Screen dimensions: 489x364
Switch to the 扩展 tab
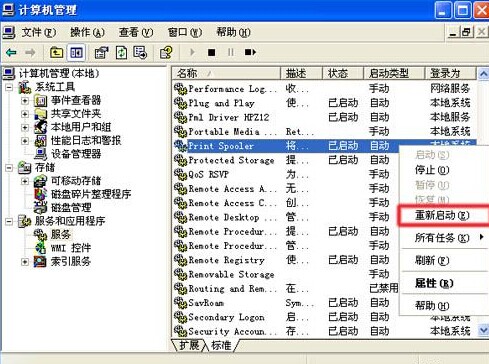click(189, 345)
